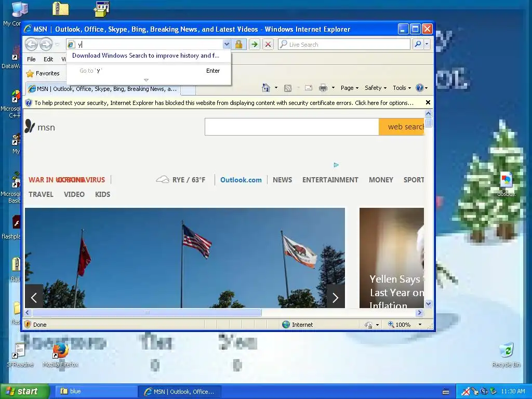Click the Yellen inflation article thumbnail
Image resolution: width=532 pixels, height=399 pixels.
392,258
